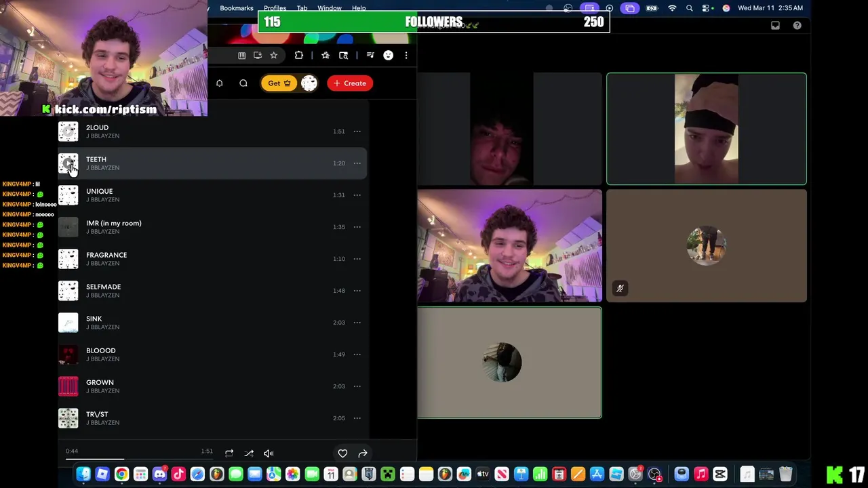The width and height of the screenshot is (868, 488).
Task: Open Minecraft from the dock
Action: tap(387, 474)
